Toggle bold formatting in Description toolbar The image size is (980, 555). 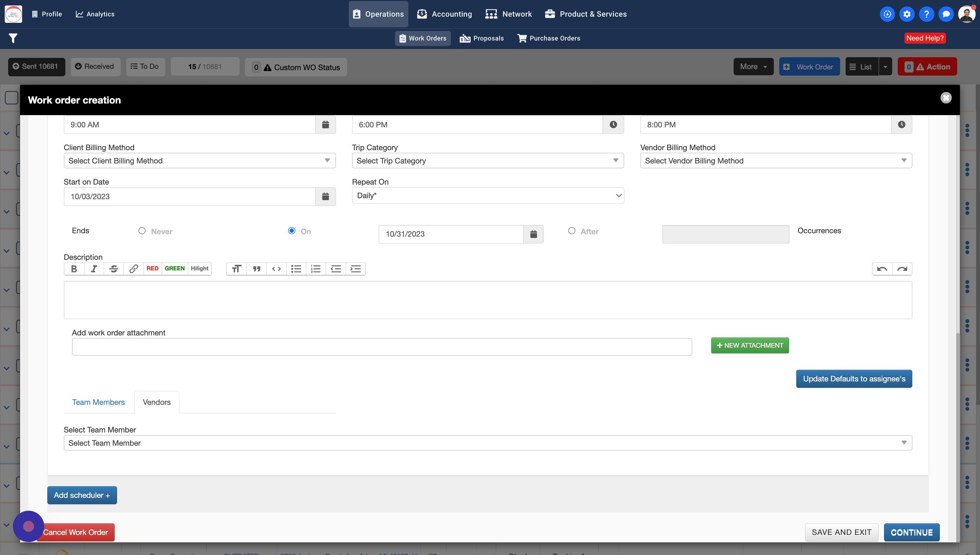point(74,269)
